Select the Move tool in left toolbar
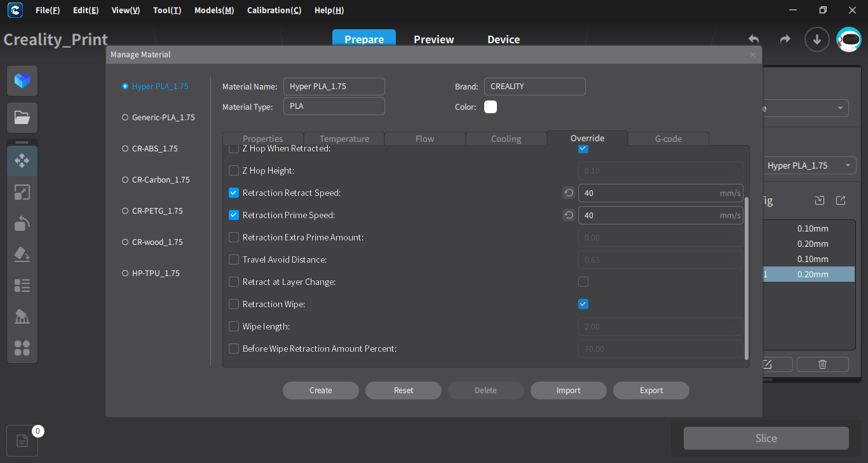 (x=22, y=161)
